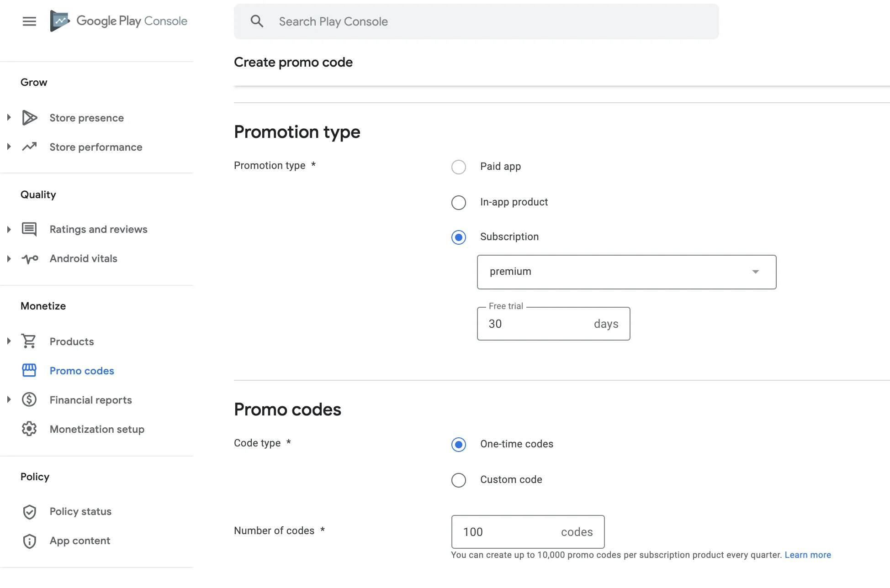Click the Store performance trend icon

(29, 147)
